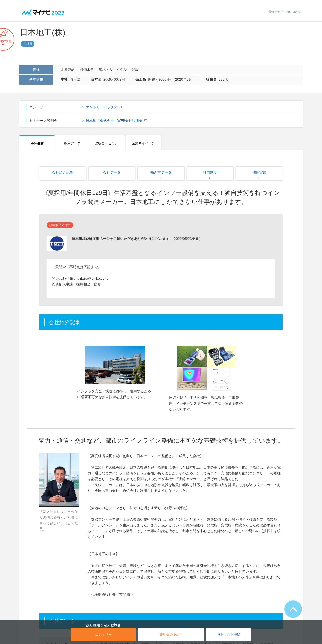
Task: Click the scroll-to-top arrow button
Action: pyautogui.click(x=293, y=609)
